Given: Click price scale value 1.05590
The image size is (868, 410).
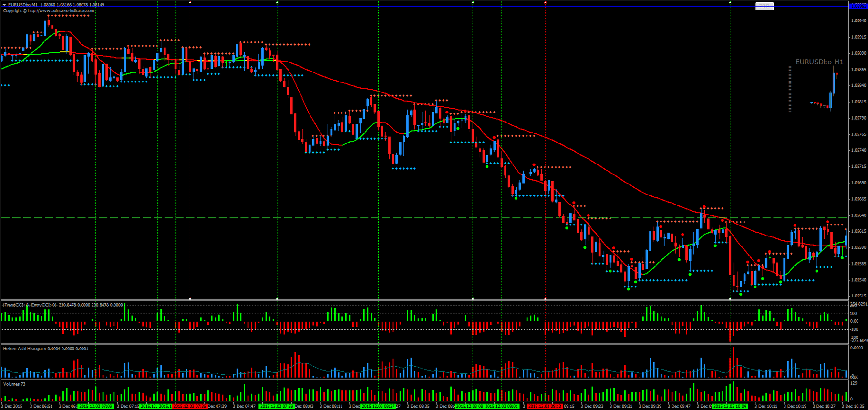Looking at the screenshot, I should (858, 247).
